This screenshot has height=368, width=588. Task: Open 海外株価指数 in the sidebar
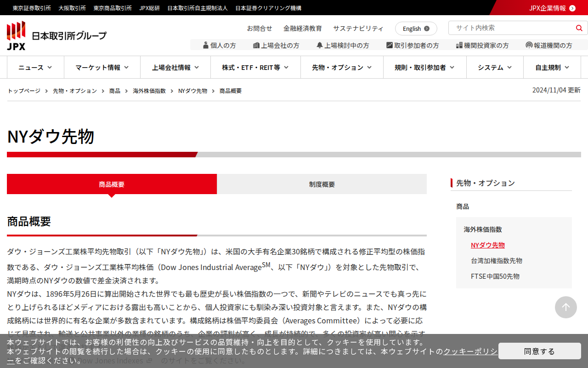click(483, 229)
